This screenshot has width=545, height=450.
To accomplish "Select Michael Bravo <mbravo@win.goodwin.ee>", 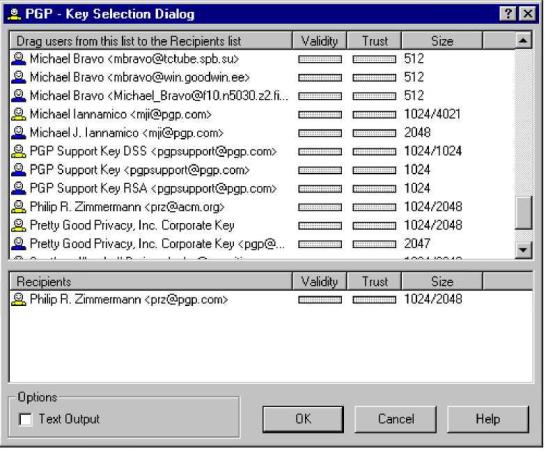I will click(x=140, y=77).
